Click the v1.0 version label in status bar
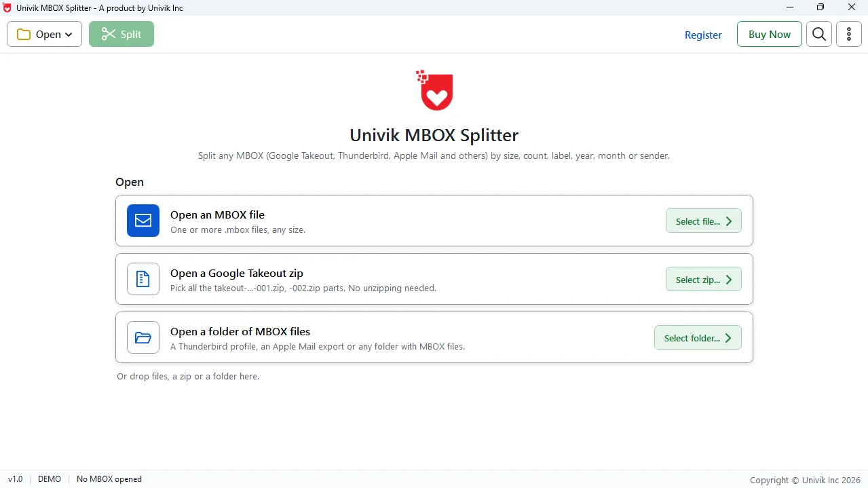This screenshot has height=488, width=868. tap(15, 479)
